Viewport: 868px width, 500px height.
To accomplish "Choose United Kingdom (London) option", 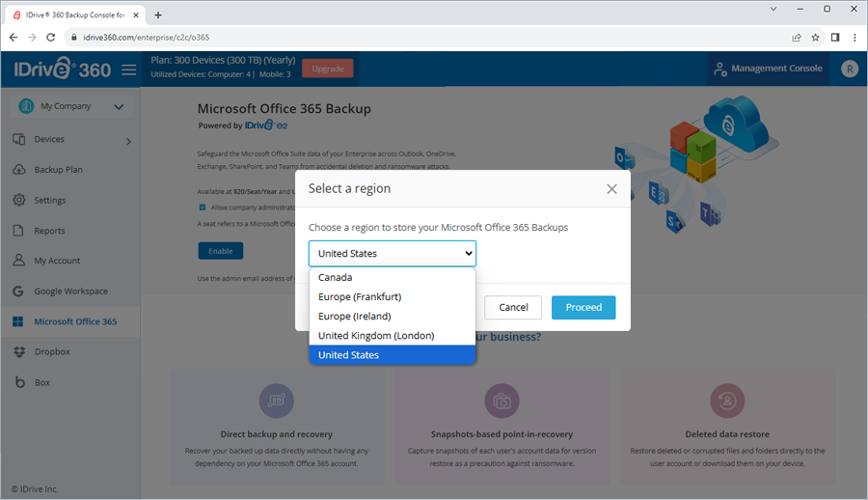I will 376,335.
